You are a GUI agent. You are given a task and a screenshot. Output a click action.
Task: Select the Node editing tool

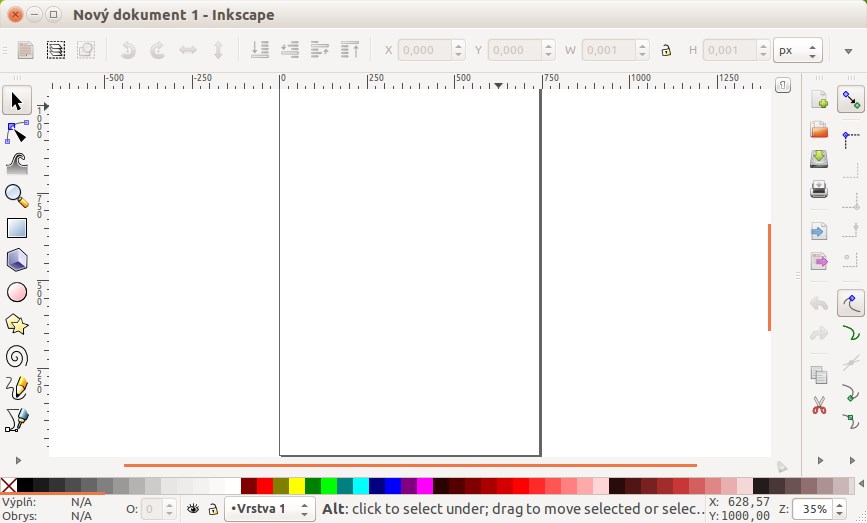[x=17, y=133]
